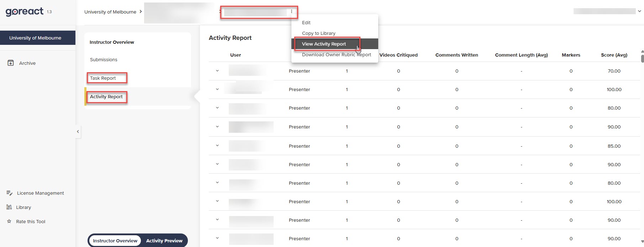Click Videos Critiqued column header
644x247 pixels.
[x=398, y=55]
